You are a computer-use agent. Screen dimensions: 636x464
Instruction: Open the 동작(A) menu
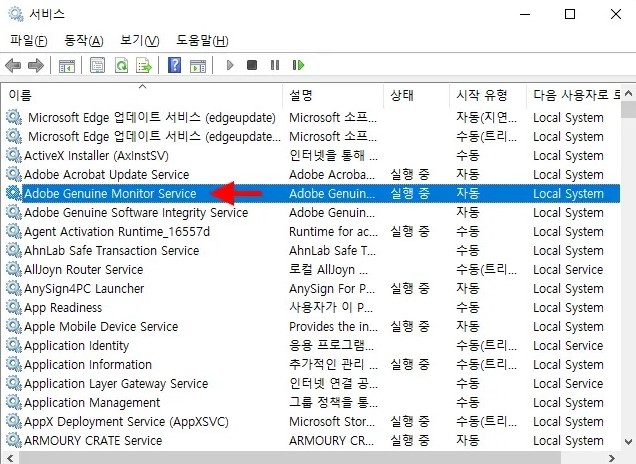coord(84,41)
